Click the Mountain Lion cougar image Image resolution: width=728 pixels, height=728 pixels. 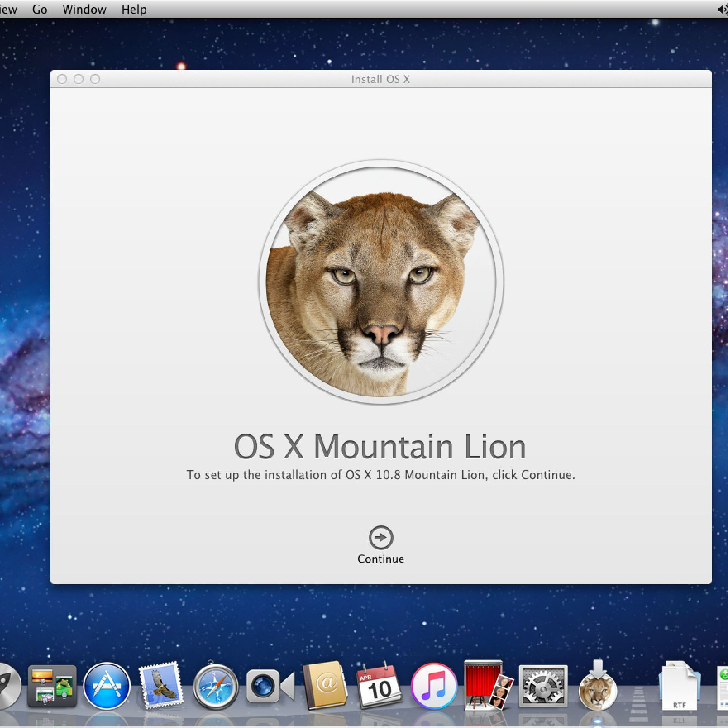tap(381, 282)
